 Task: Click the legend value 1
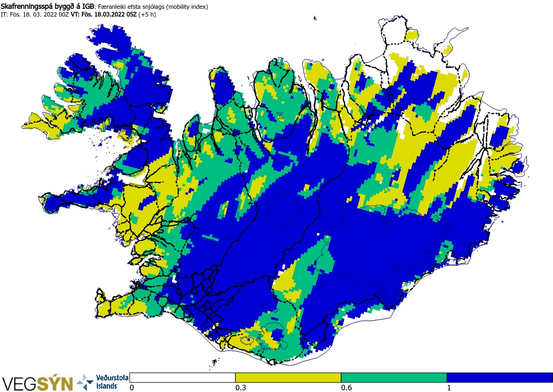tap(449, 388)
